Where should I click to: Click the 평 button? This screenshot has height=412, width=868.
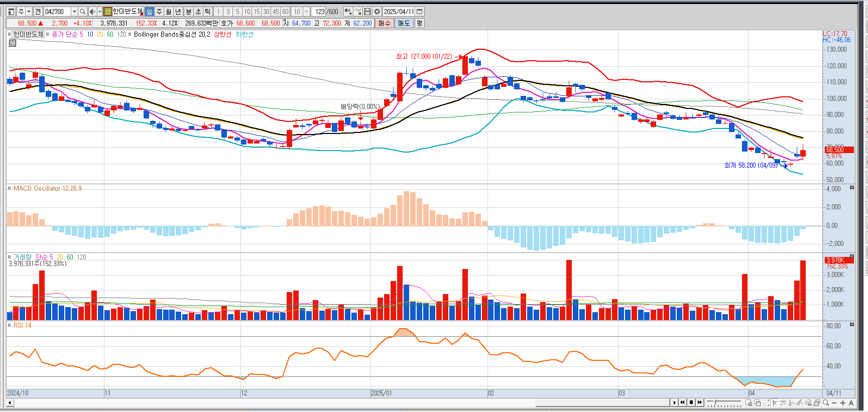point(420,23)
